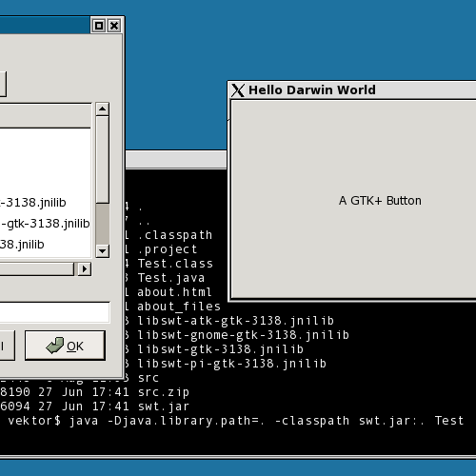
Task: Click ".classpath" in the terminal listing
Action: pyautogui.click(x=175, y=235)
